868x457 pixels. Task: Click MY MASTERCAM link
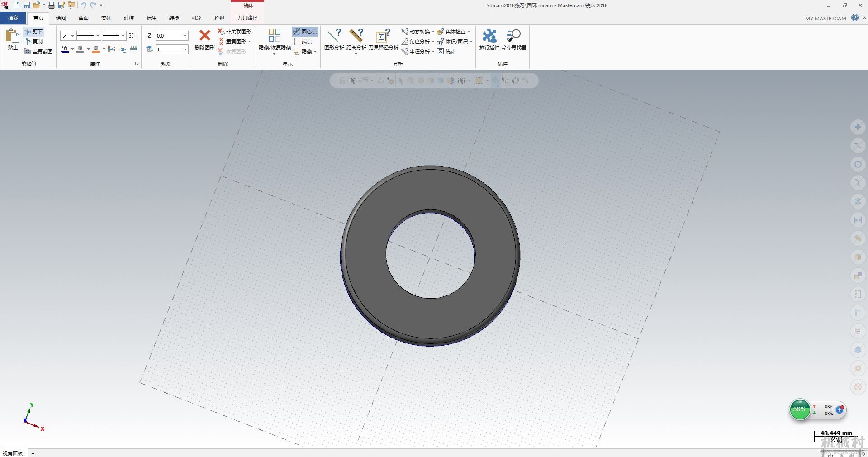(x=825, y=19)
